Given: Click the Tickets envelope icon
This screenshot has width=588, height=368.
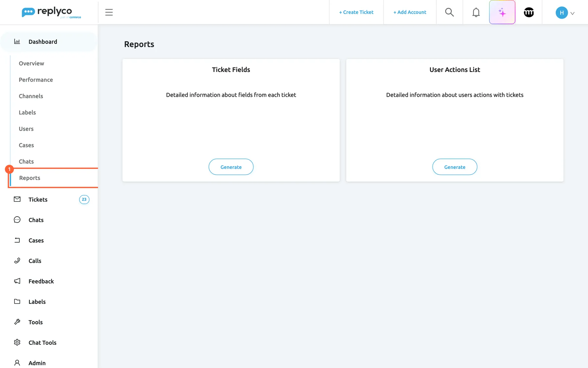Looking at the screenshot, I should coord(17,199).
